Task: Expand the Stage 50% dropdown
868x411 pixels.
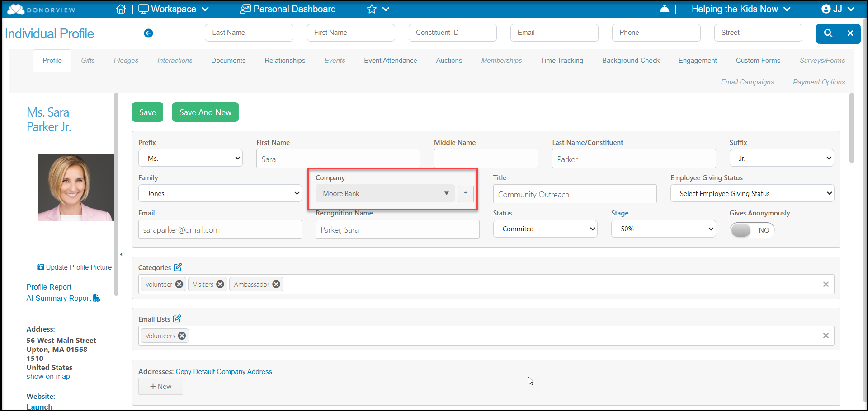Action: [663, 229]
